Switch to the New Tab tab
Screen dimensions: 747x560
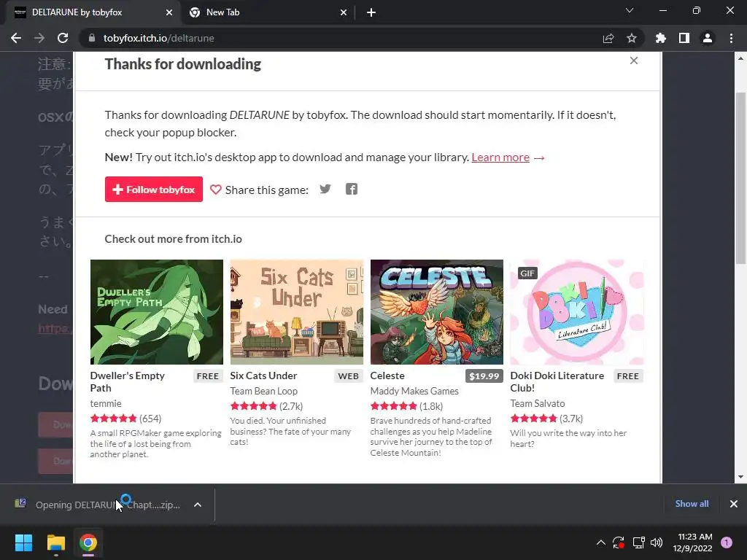[268, 12]
